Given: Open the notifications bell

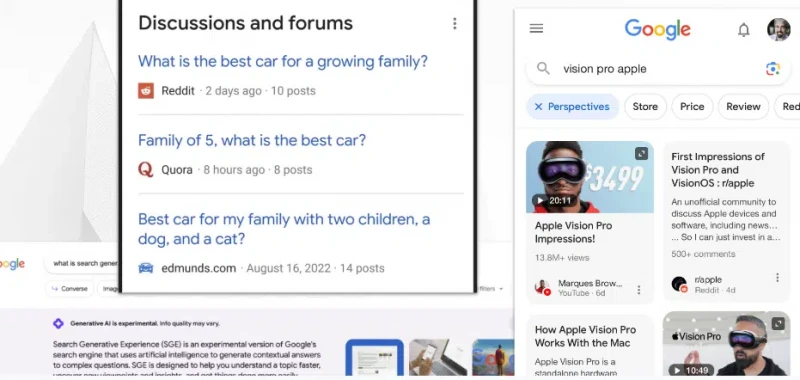Looking at the screenshot, I should coord(743,30).
